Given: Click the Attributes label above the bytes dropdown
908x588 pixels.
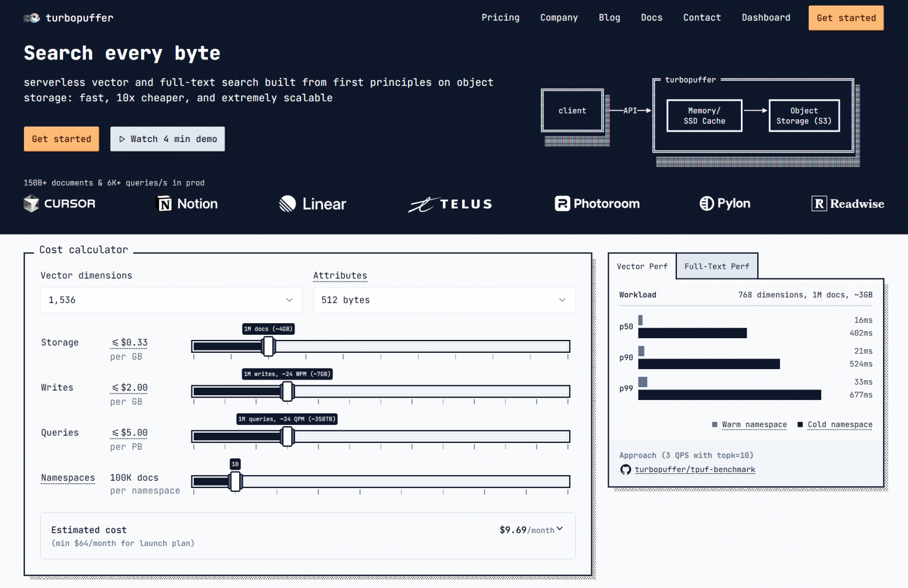Looking at the screenshot, I should tap(340, 275).
